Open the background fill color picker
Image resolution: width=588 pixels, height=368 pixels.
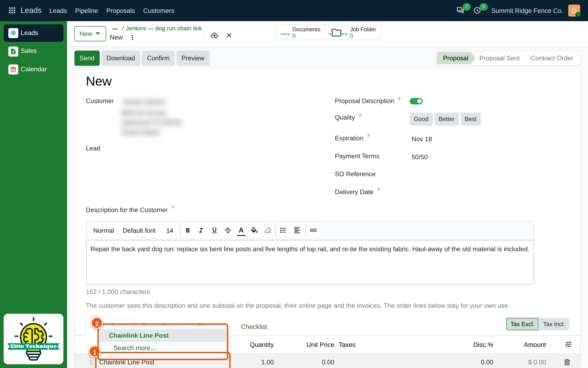click(x=254, y=230)
